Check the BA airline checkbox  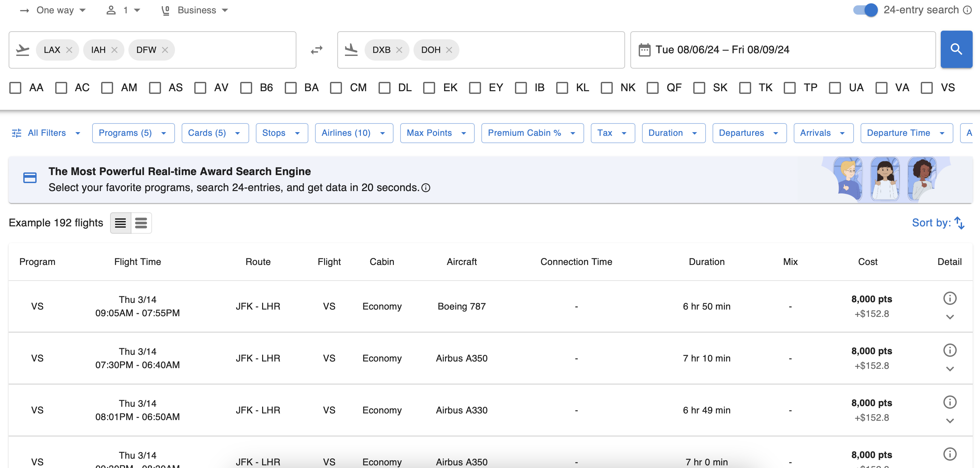point(291,88)
